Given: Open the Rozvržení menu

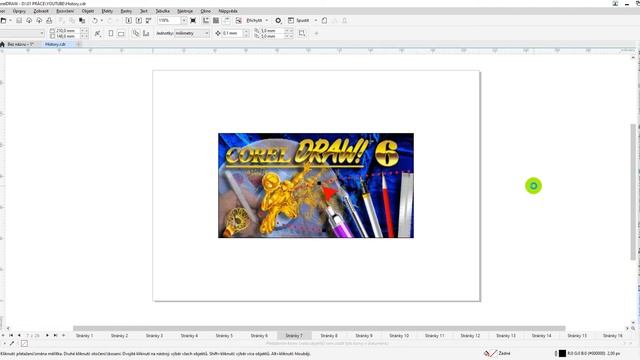Looking at the screenshot, I should [65, 11].
